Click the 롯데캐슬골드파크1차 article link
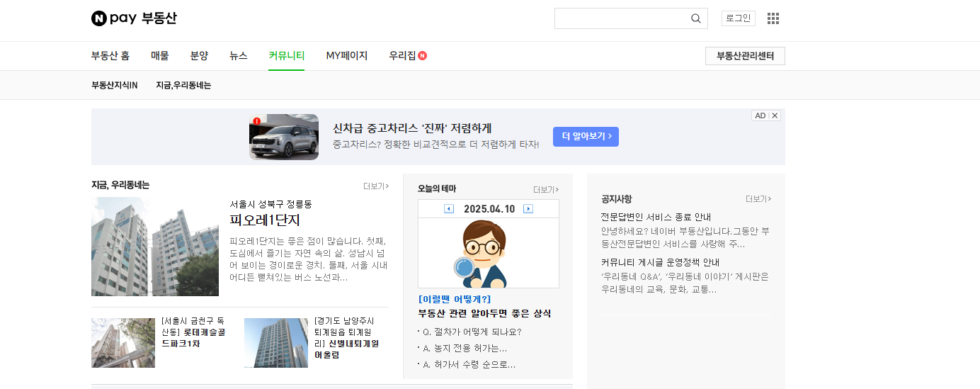The height and width of the screenshot is (389, 980). [x=193, y=332]
